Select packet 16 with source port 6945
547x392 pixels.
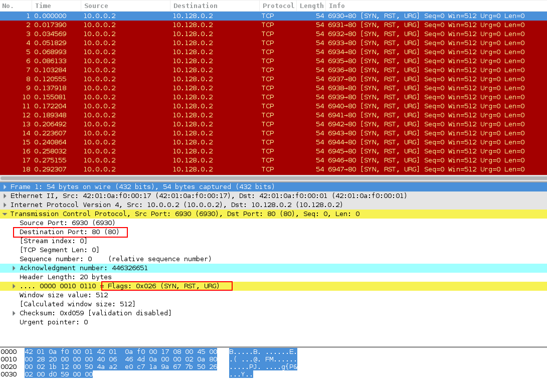(274, 151)
